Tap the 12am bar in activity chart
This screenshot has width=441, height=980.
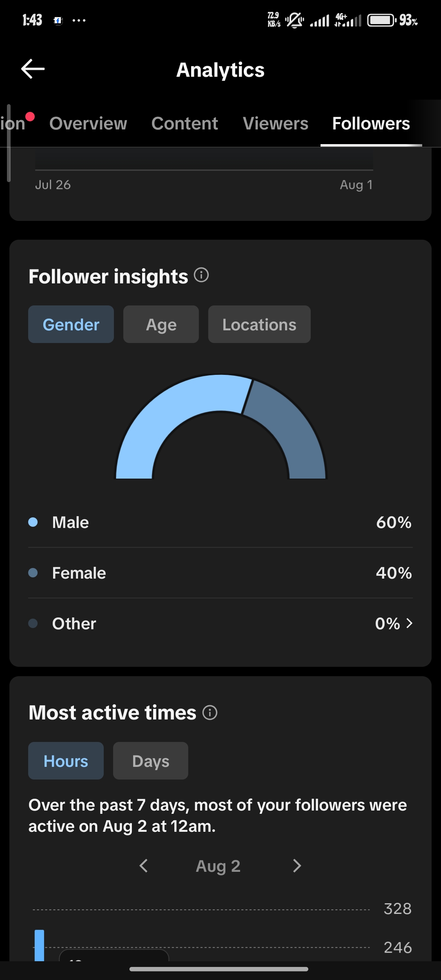point(39,945)
